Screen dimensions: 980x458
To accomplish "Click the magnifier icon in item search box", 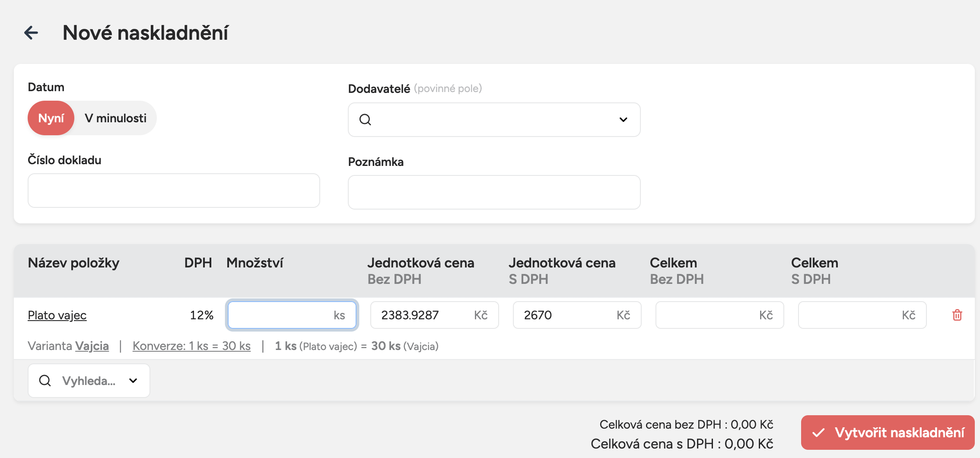I will (45, 381).
